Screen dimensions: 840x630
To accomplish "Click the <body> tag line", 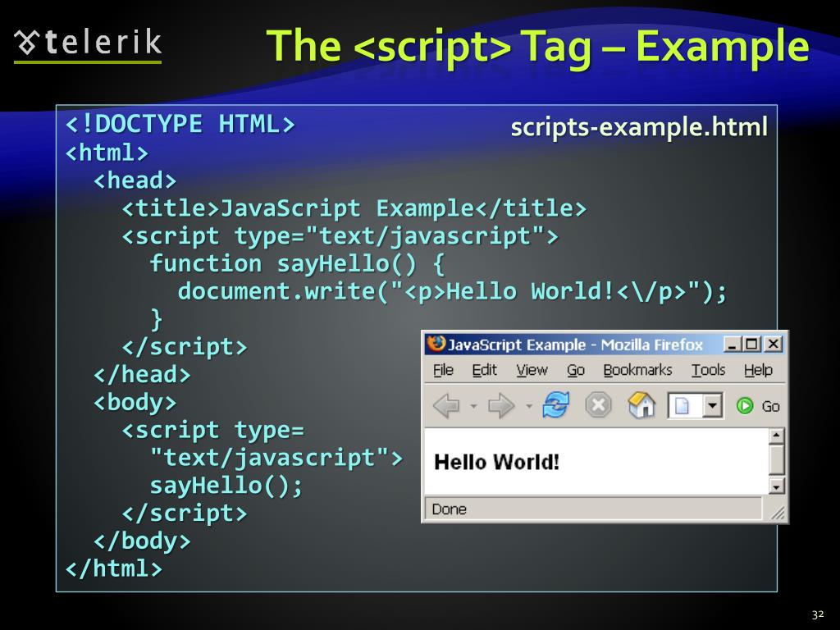I will [x=135, y=403].
